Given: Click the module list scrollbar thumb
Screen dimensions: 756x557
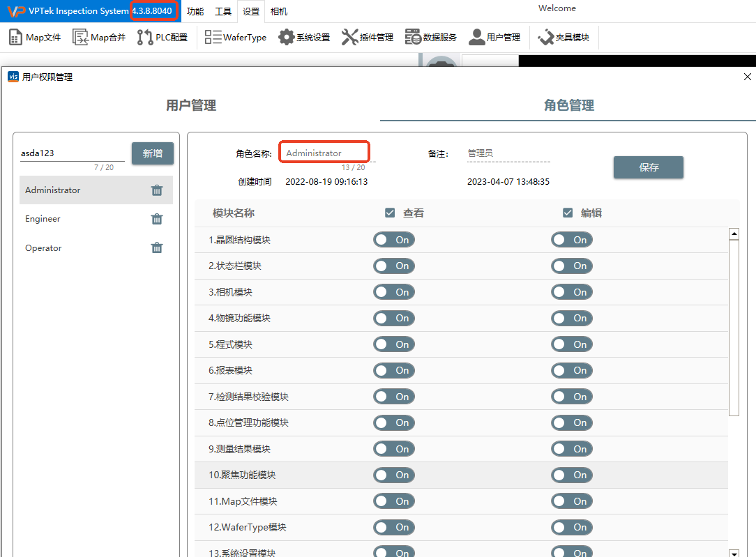Looking at the screenshot, I should 734,328.
